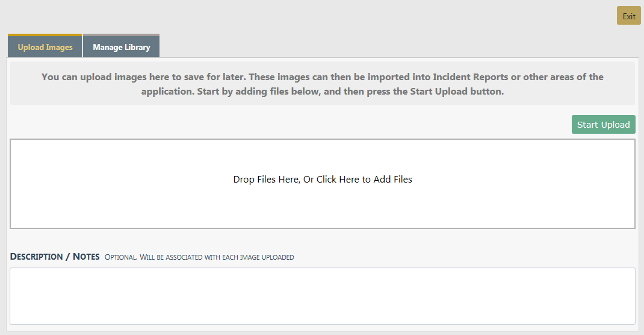644x335 pixels.
Task: Select the Upload Images tab
Action: point(45,47)
